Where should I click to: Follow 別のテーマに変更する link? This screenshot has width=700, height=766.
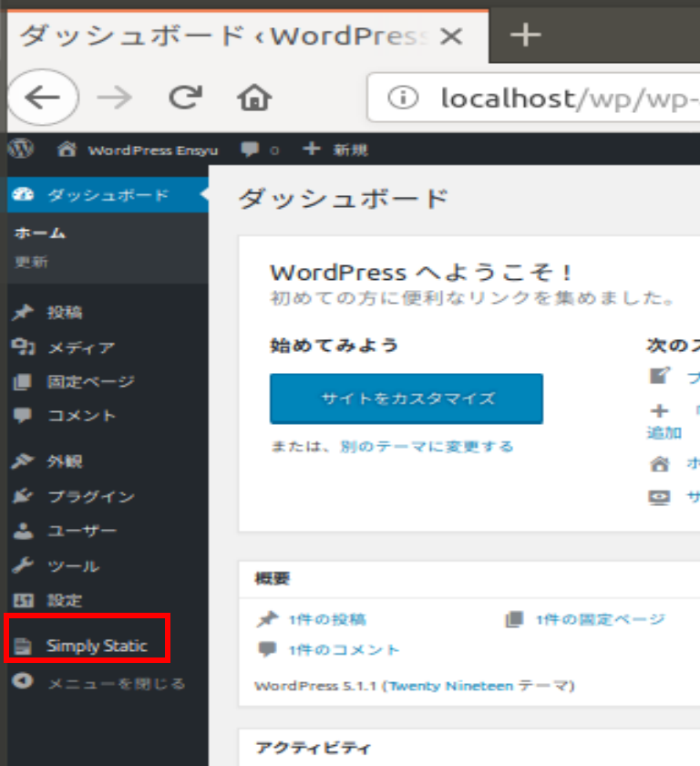[x=427, y=447]
